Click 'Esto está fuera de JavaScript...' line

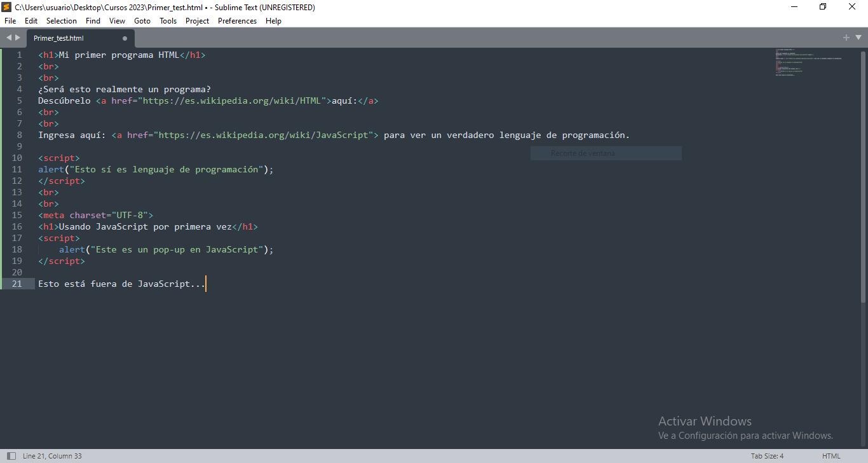point(122,284)
